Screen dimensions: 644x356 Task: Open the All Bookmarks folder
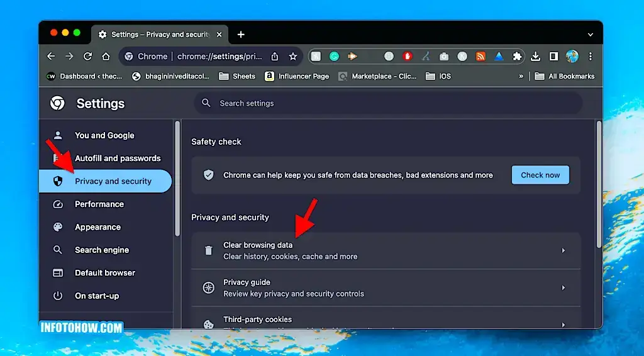coord(565,76)
